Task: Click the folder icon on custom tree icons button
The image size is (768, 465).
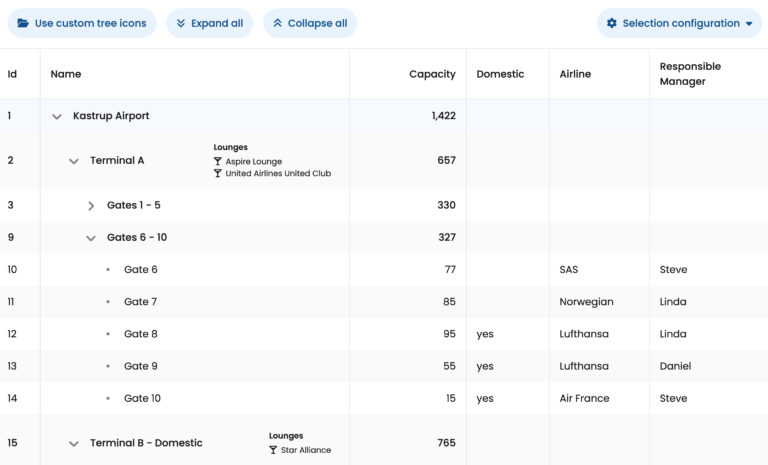Action: [23, 23]
